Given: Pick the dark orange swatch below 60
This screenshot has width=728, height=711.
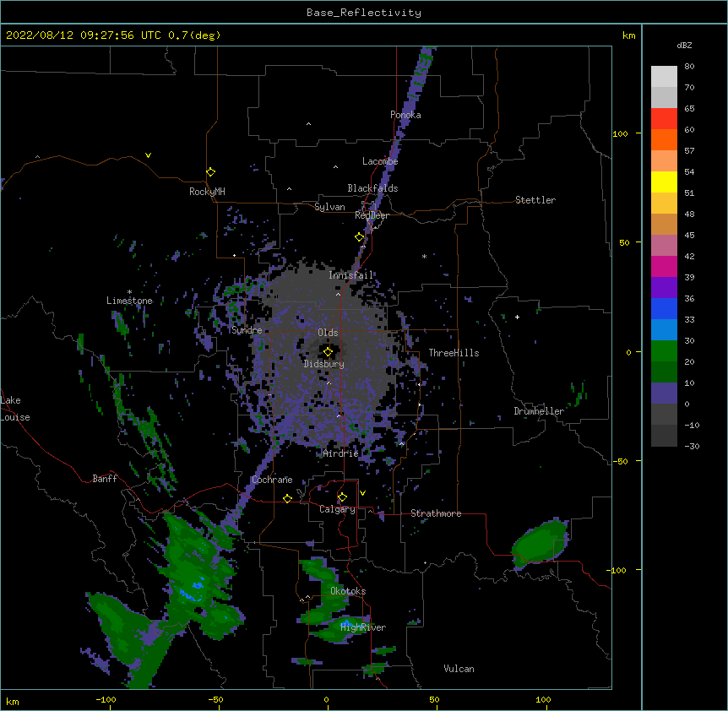Looking at the screenshot, I should (x=664, y=139).
